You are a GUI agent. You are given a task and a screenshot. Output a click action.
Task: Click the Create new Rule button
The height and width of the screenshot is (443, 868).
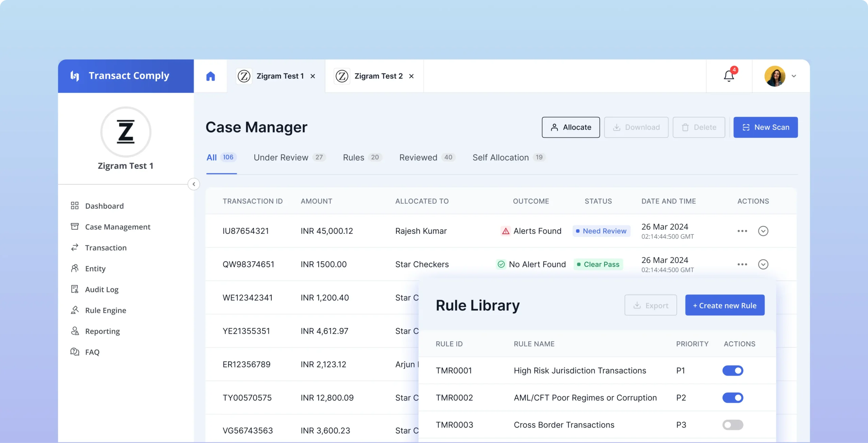tap(725, 305)
